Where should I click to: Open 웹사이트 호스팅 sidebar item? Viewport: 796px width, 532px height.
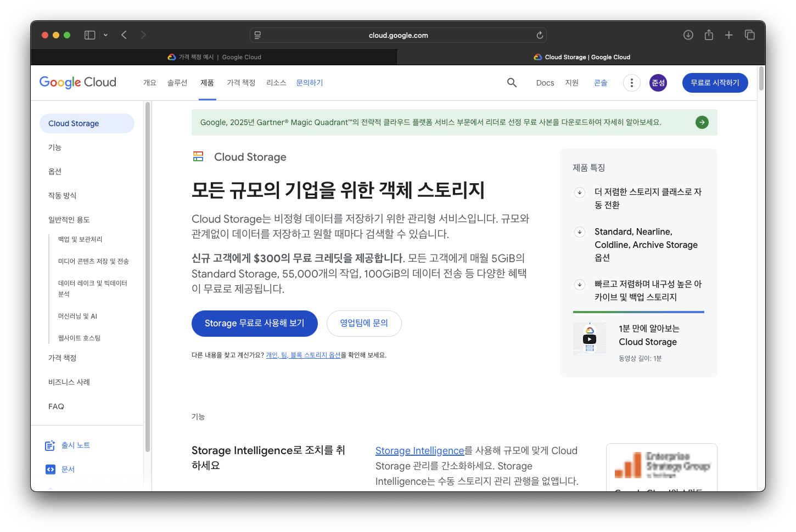click(x=79, y=338)
